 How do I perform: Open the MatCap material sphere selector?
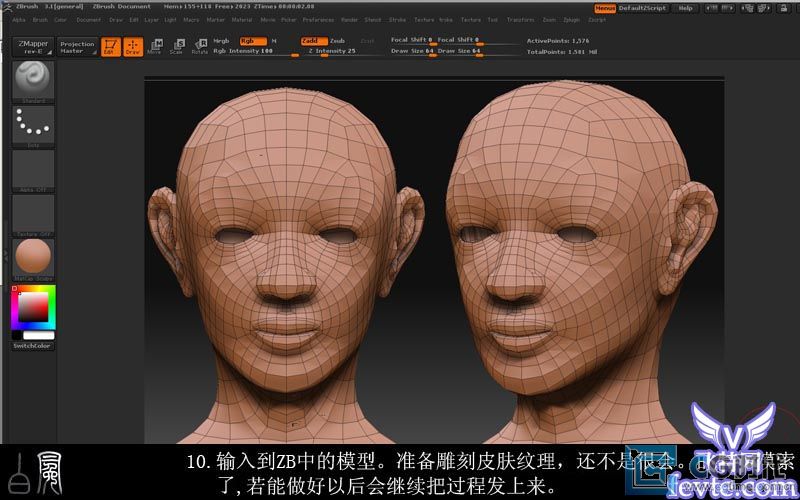click(33, 260)
